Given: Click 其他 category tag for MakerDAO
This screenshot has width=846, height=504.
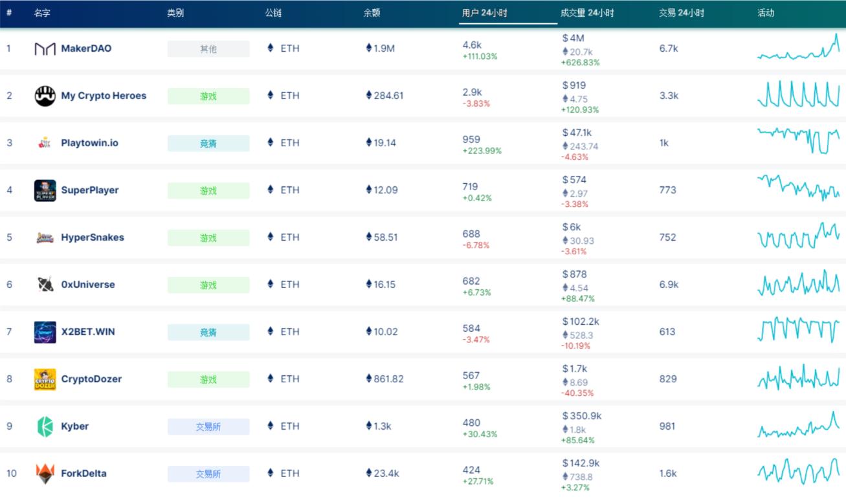Looking at the screenshot, I should [208, 49].
